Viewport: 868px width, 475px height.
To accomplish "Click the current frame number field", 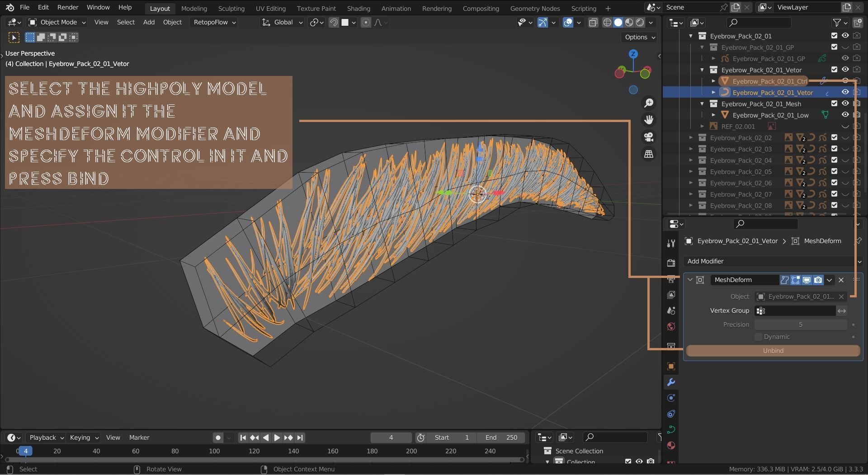I will 391,437.
